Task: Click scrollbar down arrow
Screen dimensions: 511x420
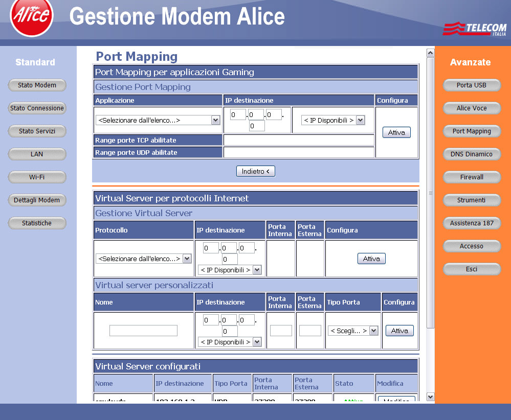Action: pyautogui.click(x=431, y=397)
